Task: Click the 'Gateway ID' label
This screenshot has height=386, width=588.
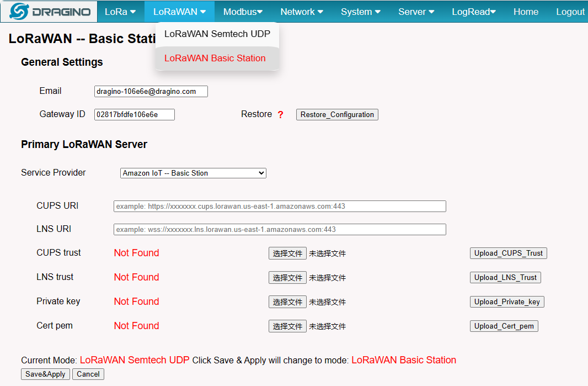Action: pyautogui.click(x=62, y=114)
